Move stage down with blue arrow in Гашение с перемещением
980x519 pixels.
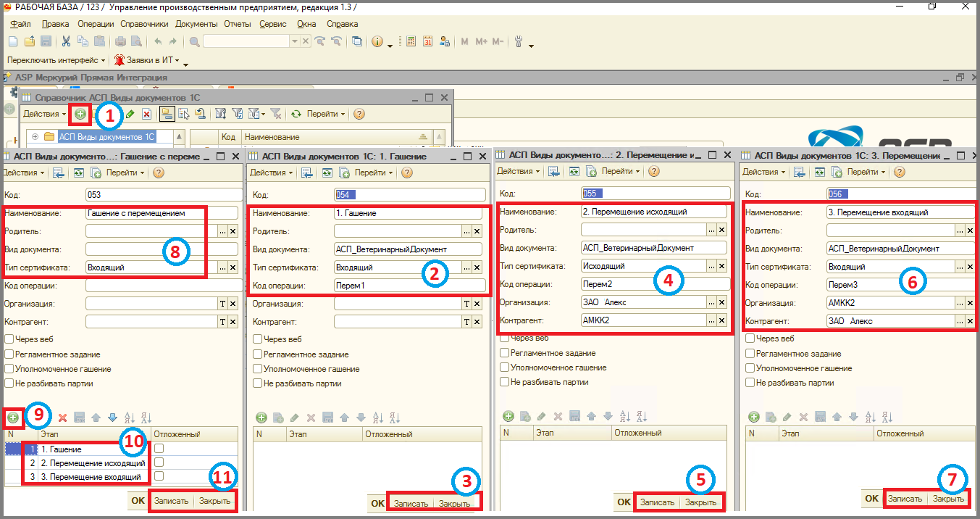[112, 418]
